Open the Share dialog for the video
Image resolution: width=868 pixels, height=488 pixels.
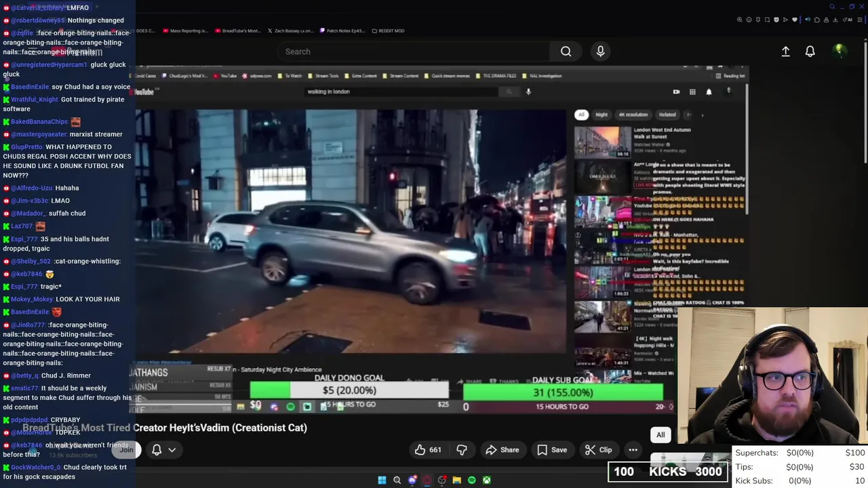[x=502, y=450]
